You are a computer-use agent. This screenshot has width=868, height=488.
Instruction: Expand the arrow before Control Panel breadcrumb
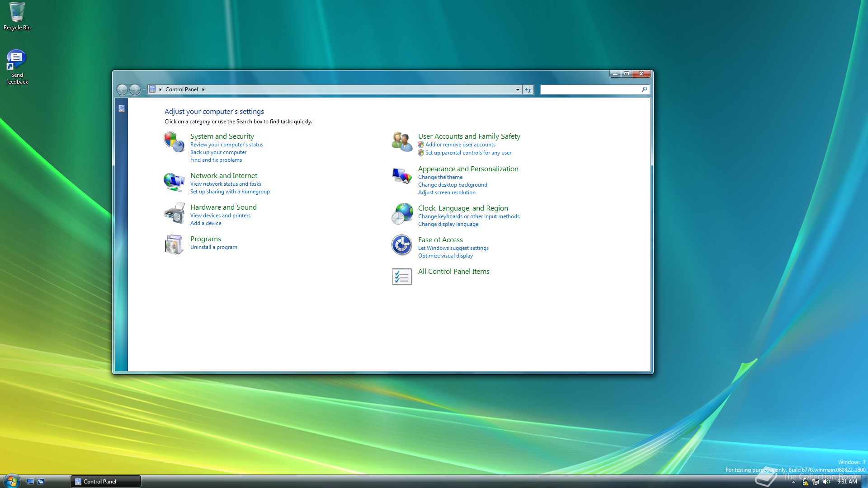[x=160, y=89]
